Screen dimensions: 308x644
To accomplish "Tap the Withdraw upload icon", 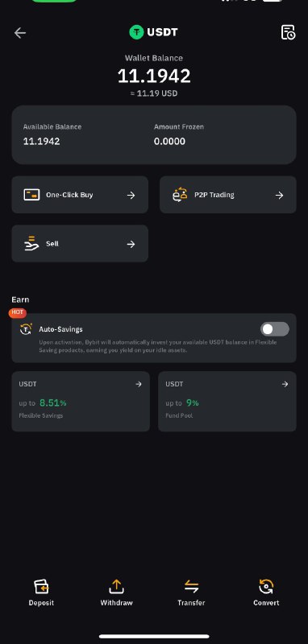I will pos(116,587).
